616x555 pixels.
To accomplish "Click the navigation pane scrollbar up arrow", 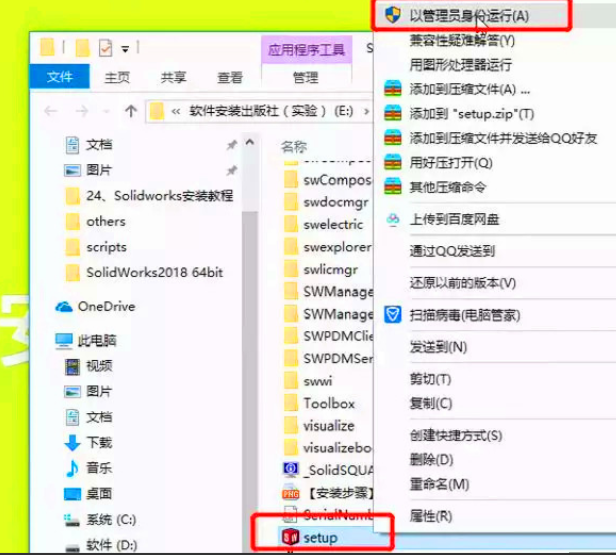I will coord(250,142).
